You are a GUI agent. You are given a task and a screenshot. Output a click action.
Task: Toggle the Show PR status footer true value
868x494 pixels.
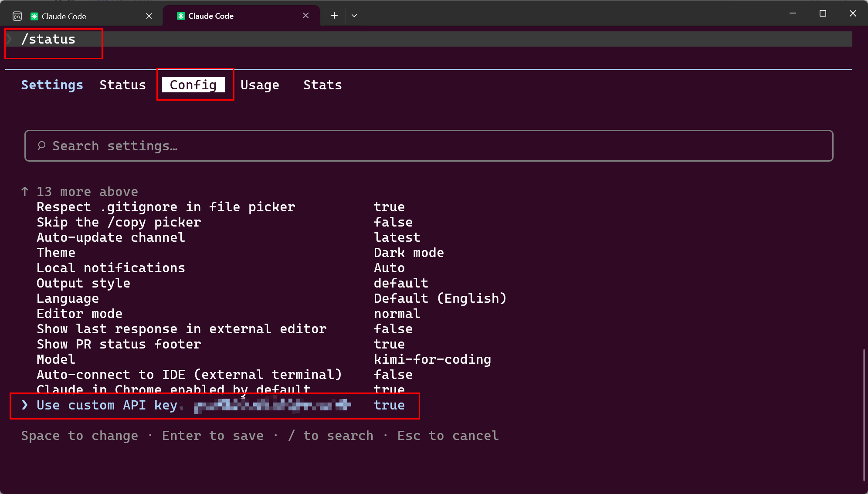[x=390, y=344]
